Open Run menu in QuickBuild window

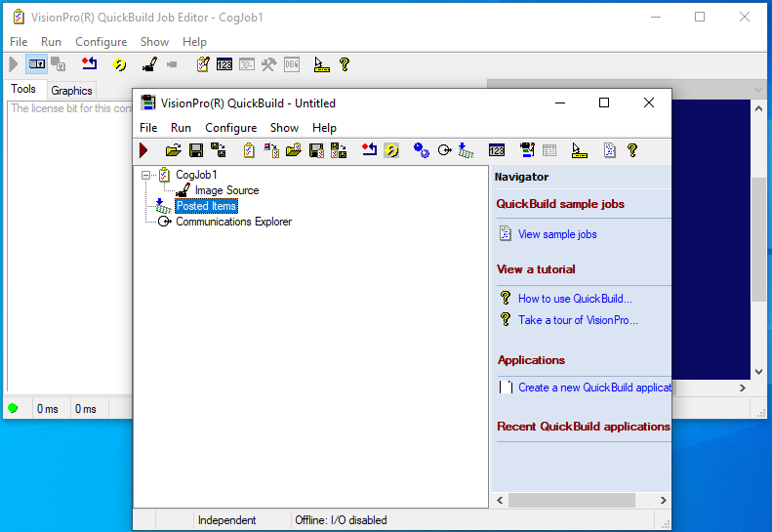181,128
